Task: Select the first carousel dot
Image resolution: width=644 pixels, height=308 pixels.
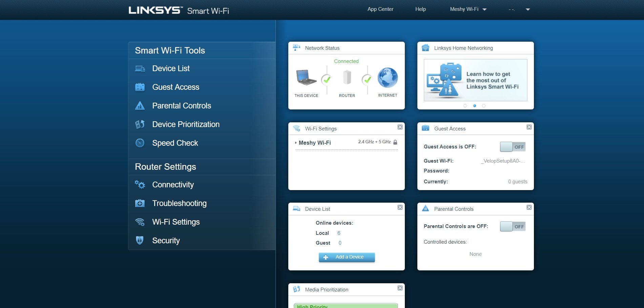Action: tap(465, 106)
